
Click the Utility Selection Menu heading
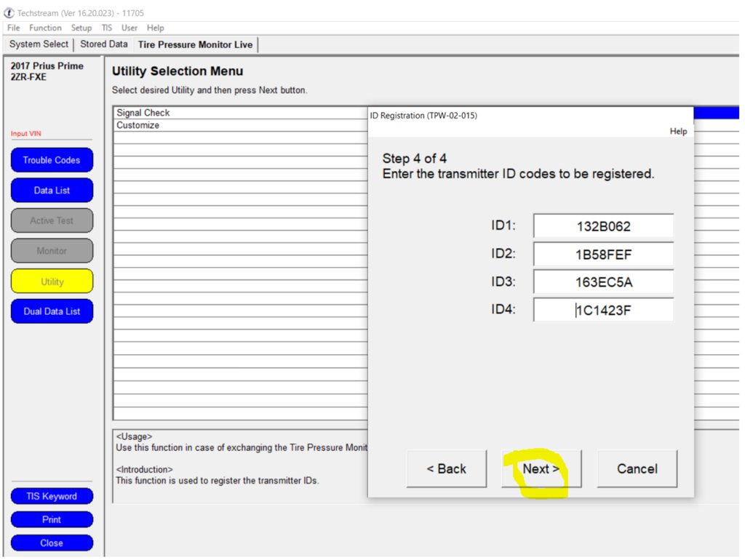coord(178,71)
